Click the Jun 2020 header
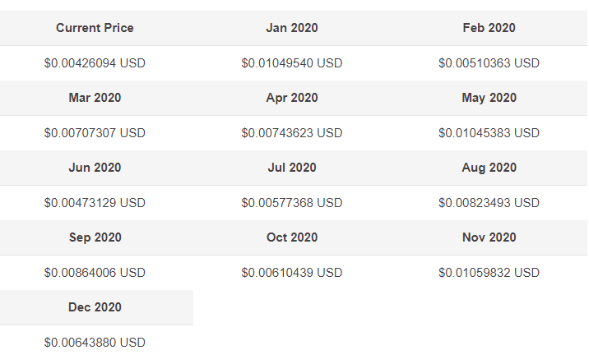589x364 pixels. pos(95,168)
